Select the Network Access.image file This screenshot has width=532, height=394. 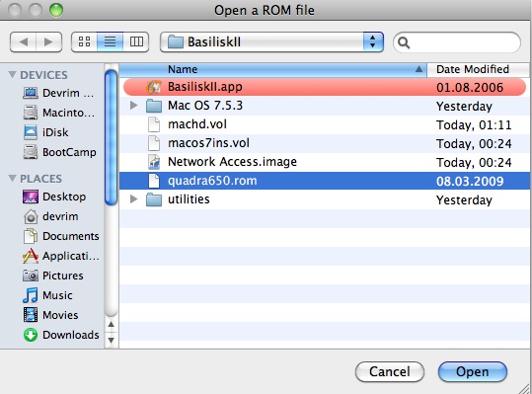pyautogui.click(x=325, y=162)
